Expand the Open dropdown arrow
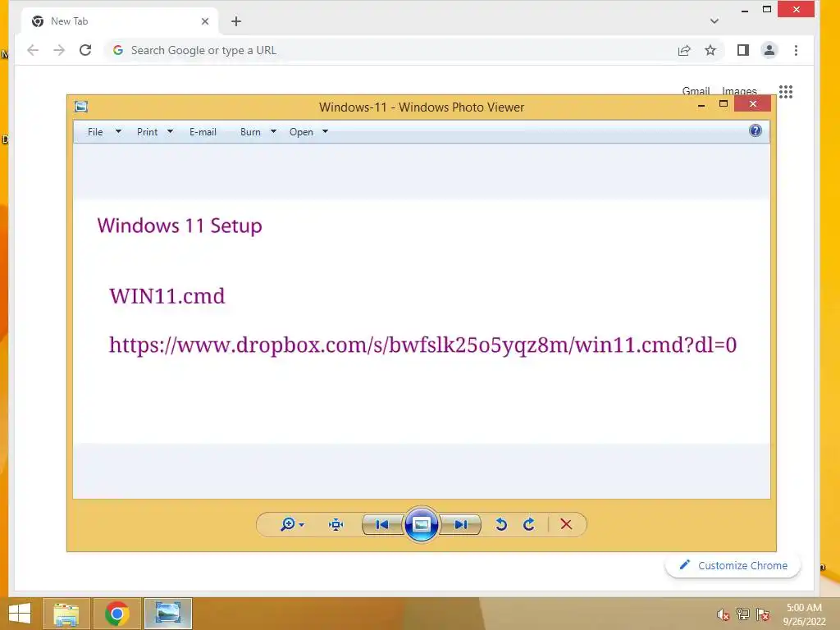The image size is (840, 630). coord(325,131)
